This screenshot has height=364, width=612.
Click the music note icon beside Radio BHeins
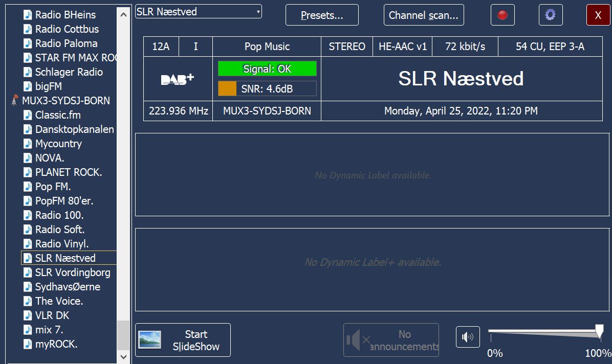click(28, 15)
